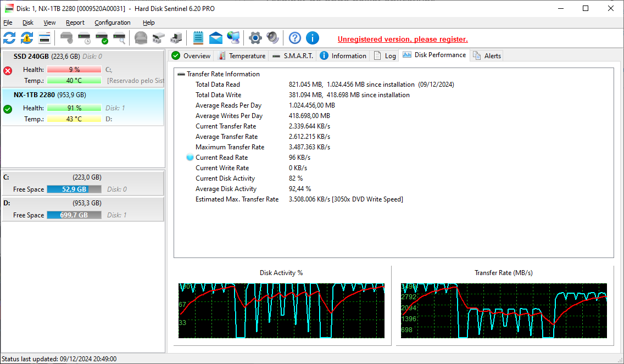Click the Current Write Rate label
The image size is (624, 364).
coord(222,168)
